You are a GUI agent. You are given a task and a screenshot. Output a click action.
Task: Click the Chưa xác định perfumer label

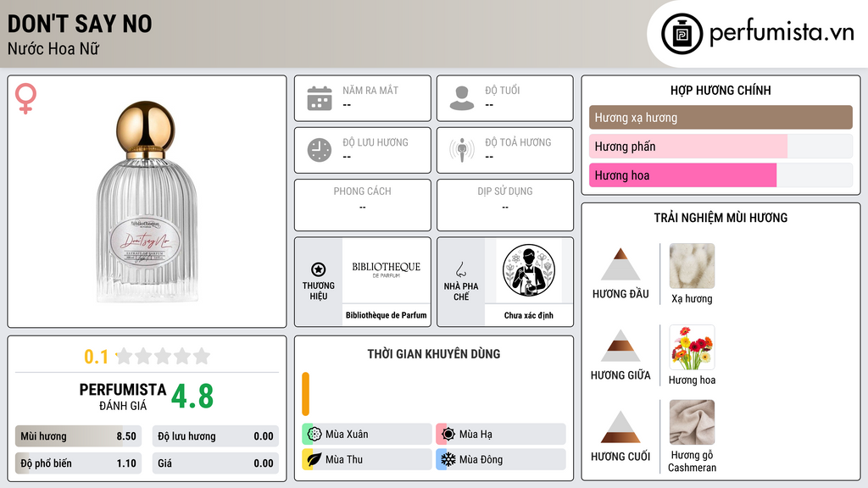click(x=529, y=315)
